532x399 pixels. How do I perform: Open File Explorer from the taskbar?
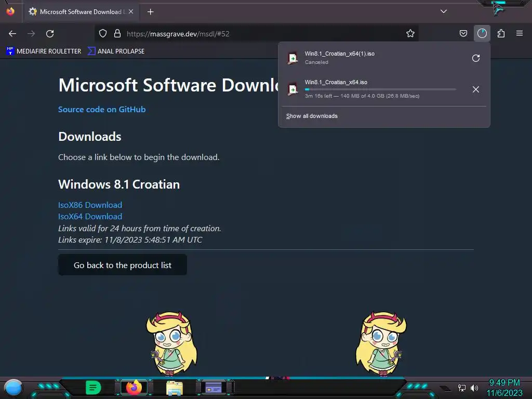coord(175,388)
